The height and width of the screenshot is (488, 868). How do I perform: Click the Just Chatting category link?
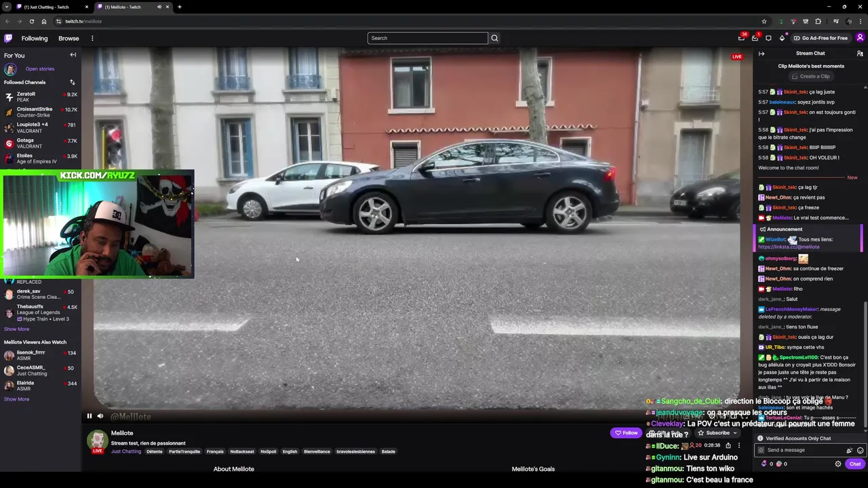[126, 451]
